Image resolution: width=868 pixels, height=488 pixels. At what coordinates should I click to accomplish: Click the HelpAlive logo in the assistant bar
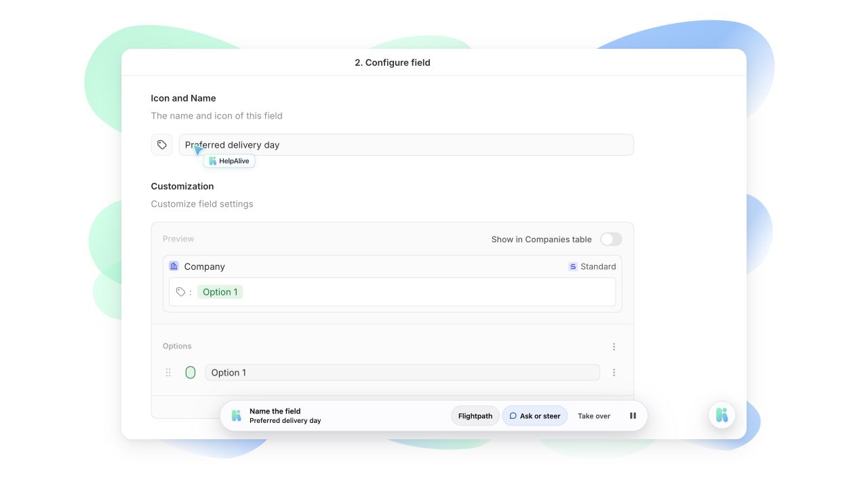click(x=236, y=415)
